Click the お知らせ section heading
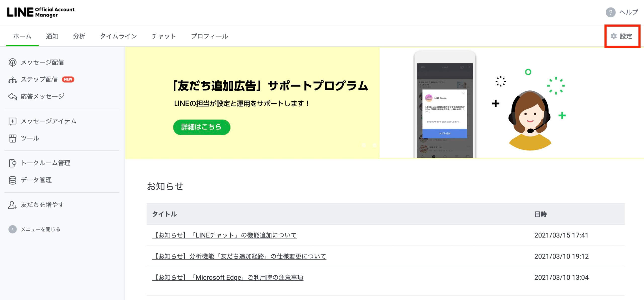The height and width of the screenshot is (300, 644). [x=165, y=186]
